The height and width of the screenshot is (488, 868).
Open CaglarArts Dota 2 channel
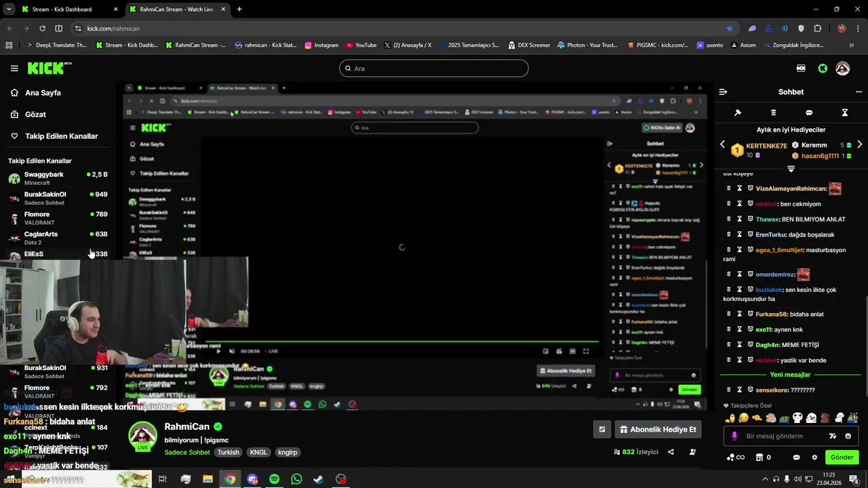tap(58, 237)
